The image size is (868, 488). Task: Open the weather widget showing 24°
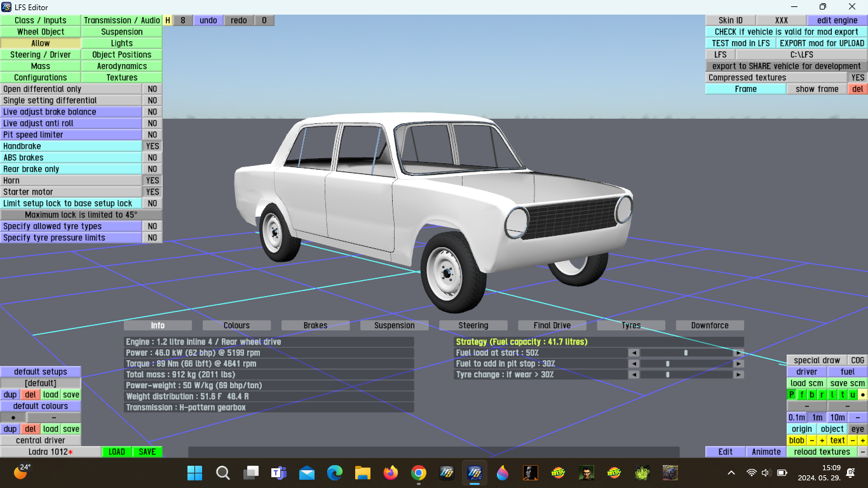point(22,471)
